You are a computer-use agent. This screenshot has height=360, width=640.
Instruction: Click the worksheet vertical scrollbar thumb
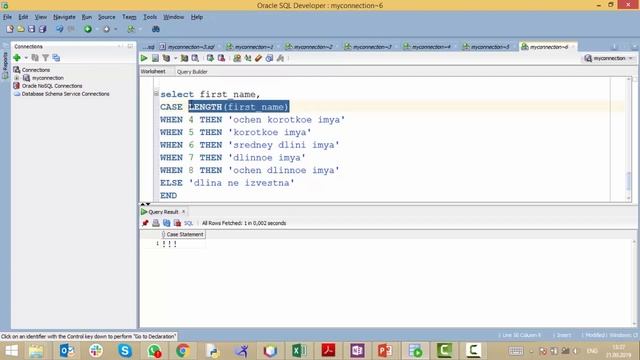pos(629,180)
